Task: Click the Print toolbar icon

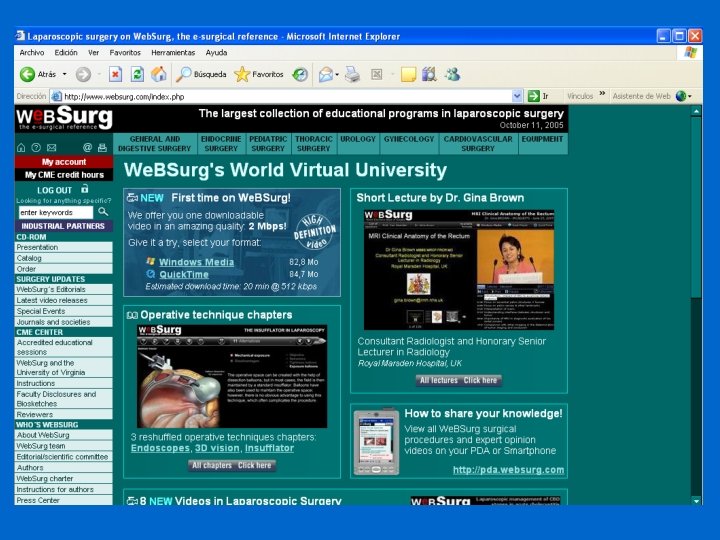Action: click(352, 74)
